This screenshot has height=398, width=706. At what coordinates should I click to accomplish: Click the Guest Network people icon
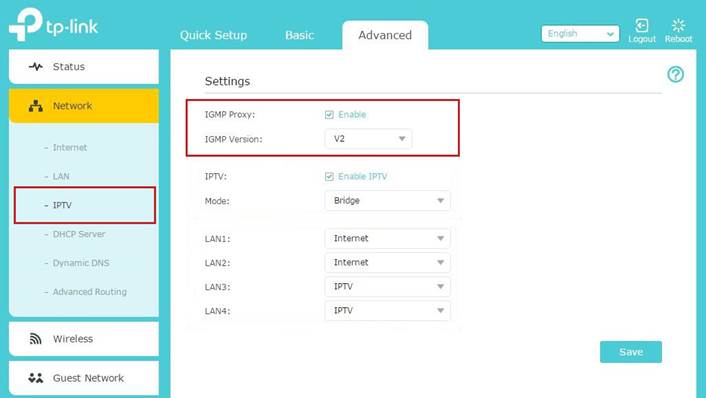[x=36, y=378]
